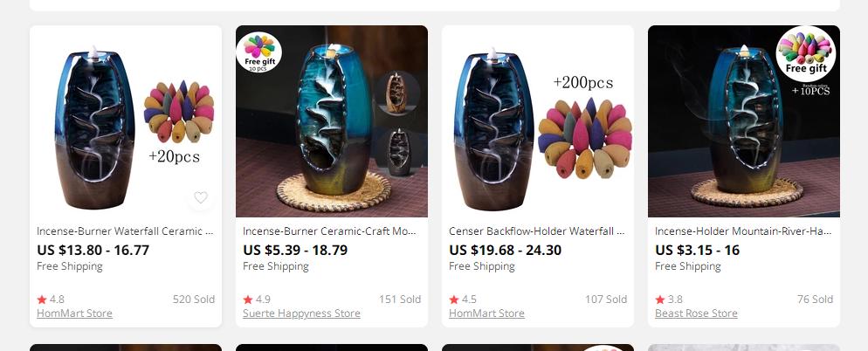The width and height of the screenshot is (868, 351).
Task: Open Incense-Holder Mountain-River listing title
Action: coord(743,231)
